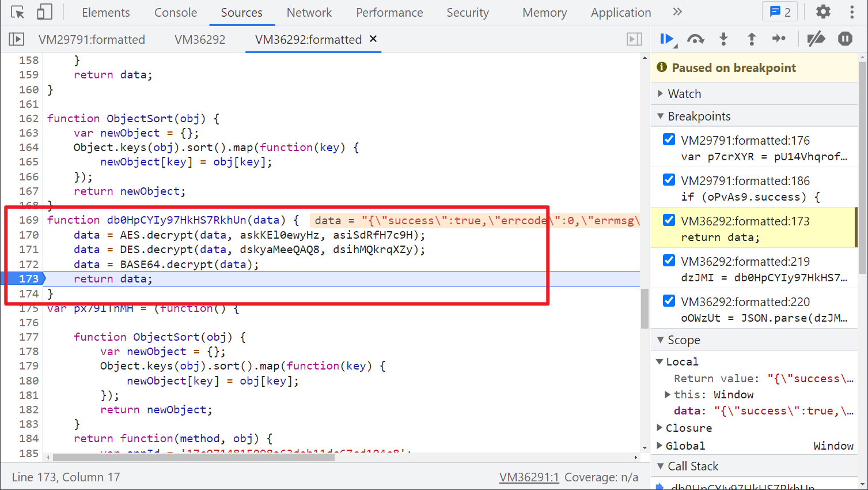This screenshot has width=868, height=490.
Task: Toggle the device toolbar icon
Action: [44, 12]
